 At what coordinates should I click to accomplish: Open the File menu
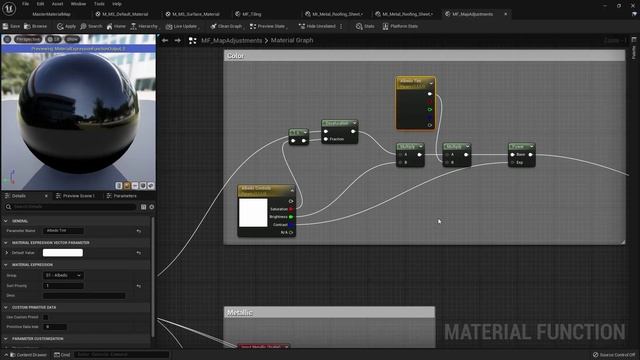[25, 4]
